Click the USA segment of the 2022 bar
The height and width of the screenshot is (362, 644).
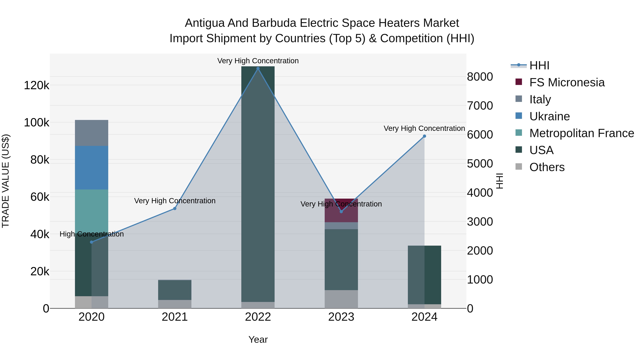tap(258, 184)
